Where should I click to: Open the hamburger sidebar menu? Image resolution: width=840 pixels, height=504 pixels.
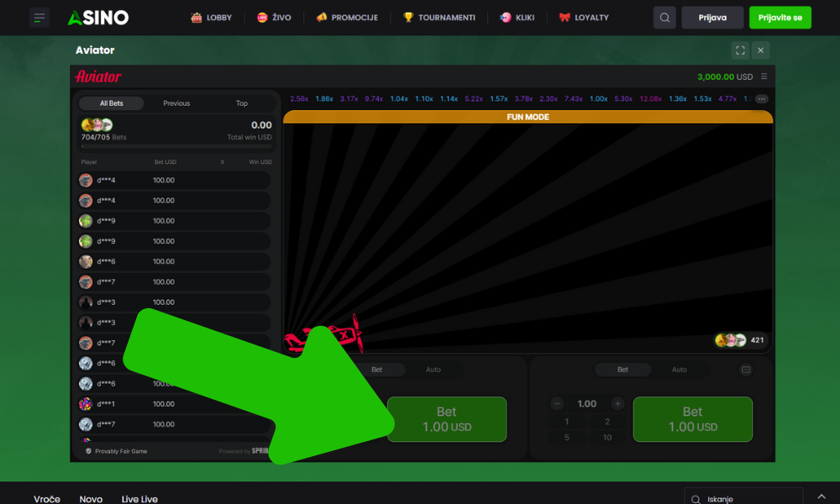39,18
